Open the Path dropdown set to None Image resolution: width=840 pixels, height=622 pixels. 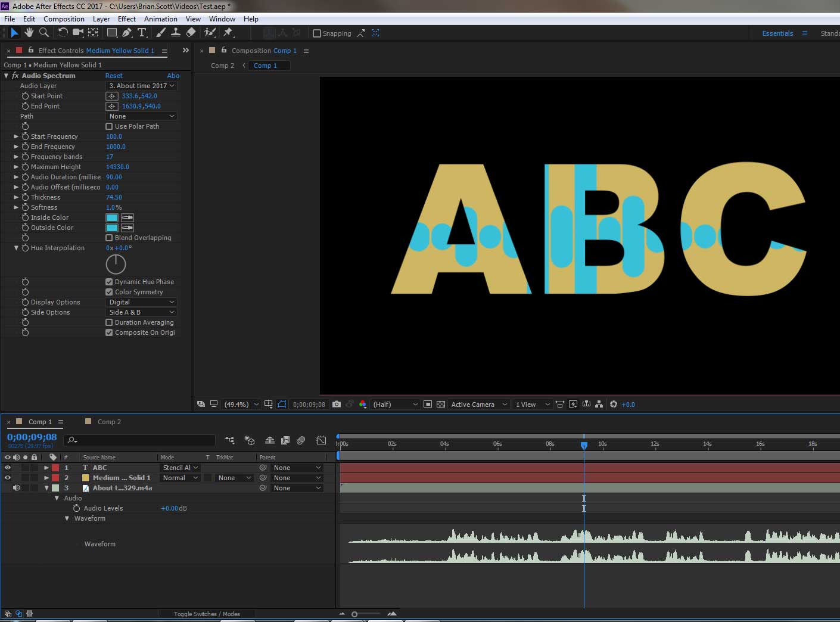(141, 116)
